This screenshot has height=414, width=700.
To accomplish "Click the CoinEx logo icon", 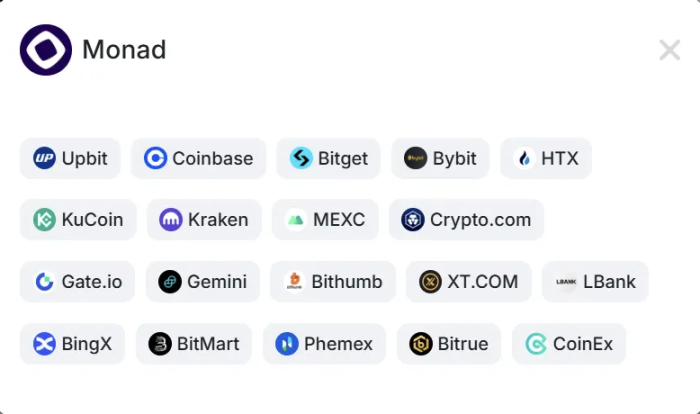I will [537, 344].
